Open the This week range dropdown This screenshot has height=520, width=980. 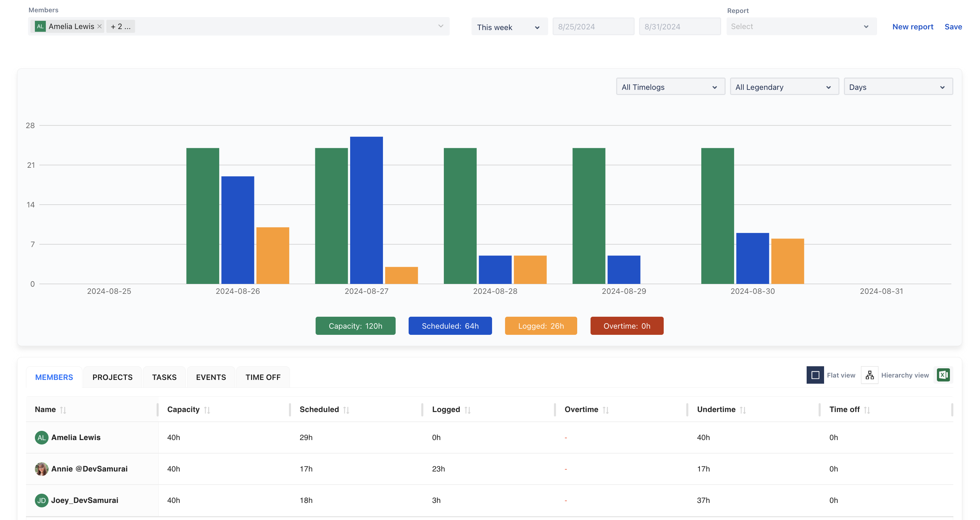tap(509, 27)
